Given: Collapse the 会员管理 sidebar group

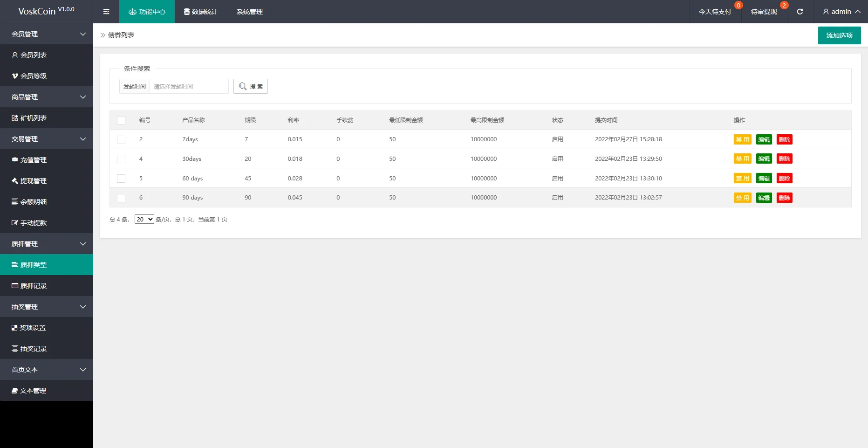Looking at the screenshot, I should click(x=47, y=34).
